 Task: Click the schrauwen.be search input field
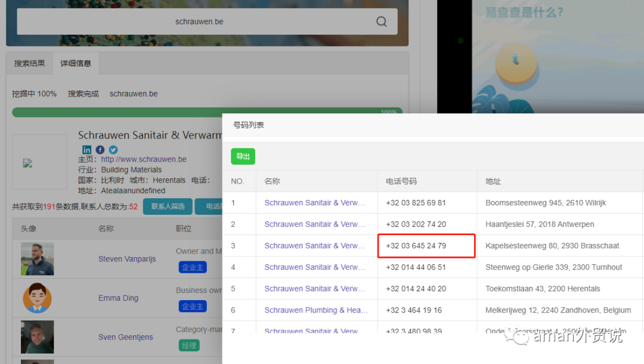(207, 21)
